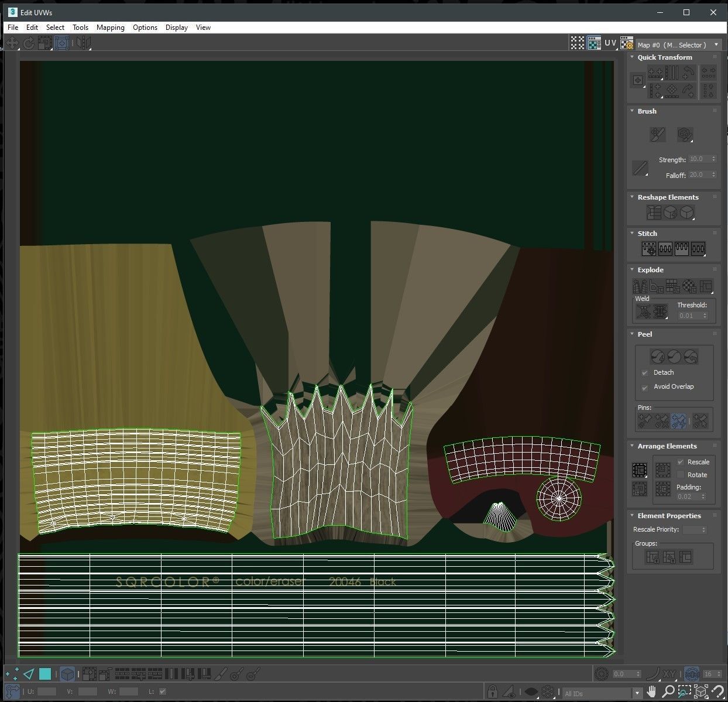Click the U coordinate field

(47, 691)
